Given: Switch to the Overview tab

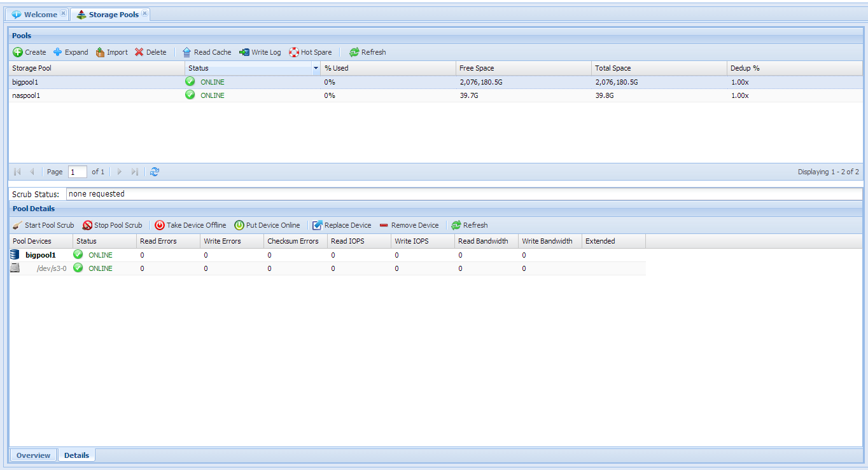Looking at the screenshot, I should pos(33,455).
